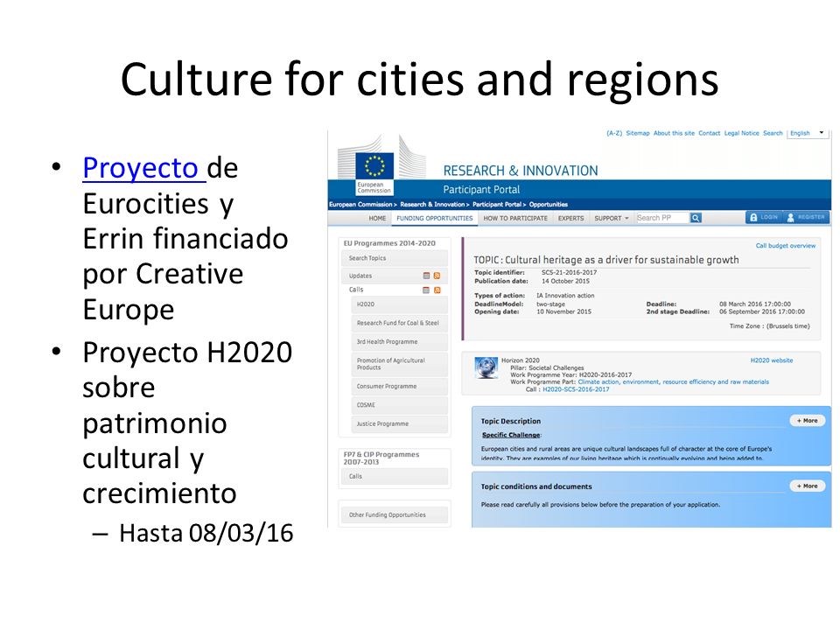Image resolution: width=840 pixels, height=630 pixels.
Task: Click Research & Innovation in the breadcrumb
Action: point(433,205)
